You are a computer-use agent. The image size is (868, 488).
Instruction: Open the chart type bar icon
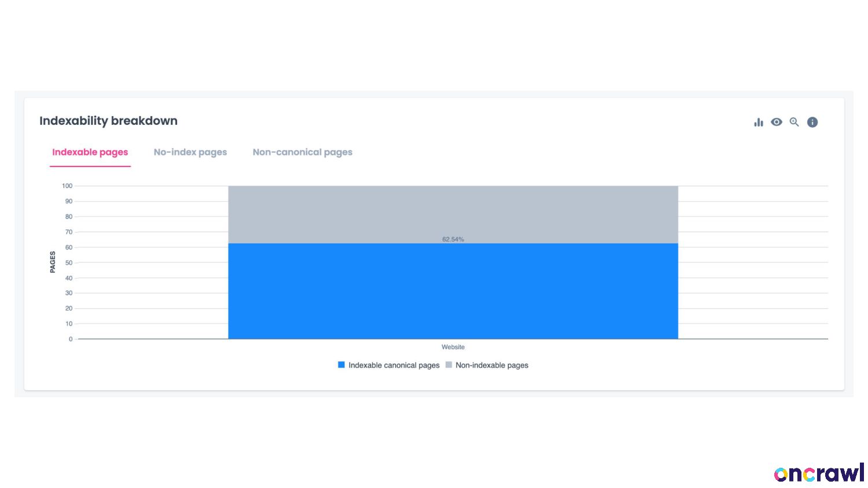coord(758,122)
